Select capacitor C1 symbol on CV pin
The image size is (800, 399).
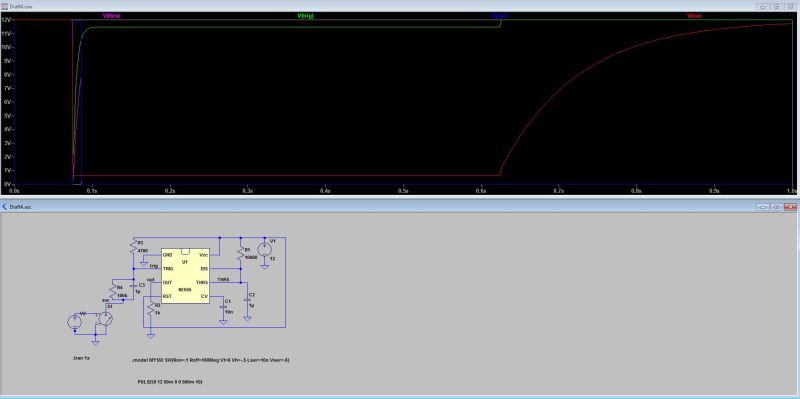point(223,307)
